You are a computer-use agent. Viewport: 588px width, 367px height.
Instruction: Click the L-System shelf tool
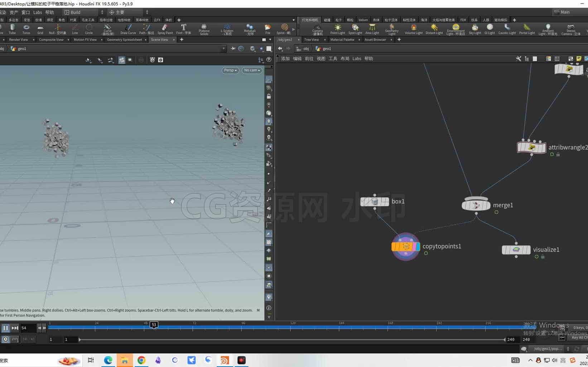(x=227, y=30)
